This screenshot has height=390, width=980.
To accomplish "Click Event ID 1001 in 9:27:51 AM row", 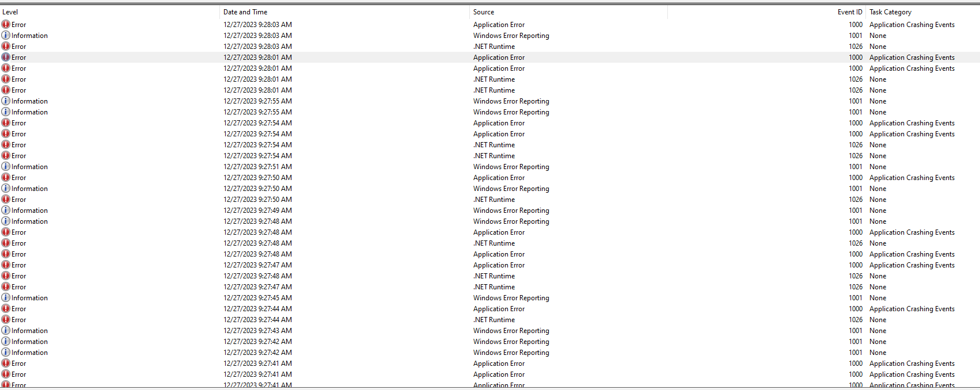I will pyautogui.click(x=856, y=167).
